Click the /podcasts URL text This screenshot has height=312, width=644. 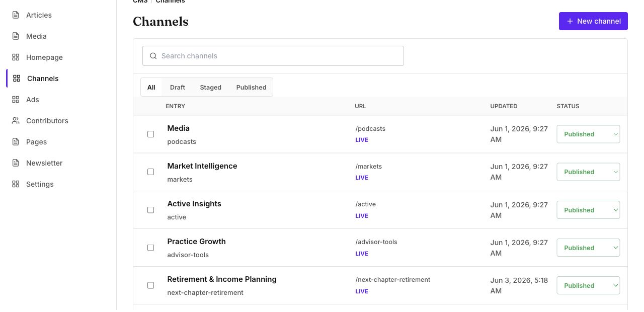tap(370, 129)
